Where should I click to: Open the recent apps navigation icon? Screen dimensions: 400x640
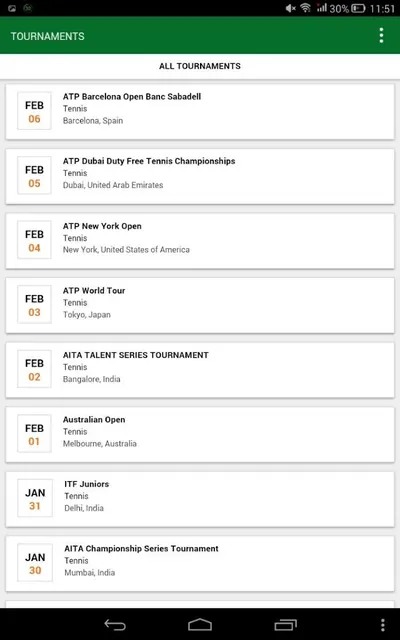point(285,624)
